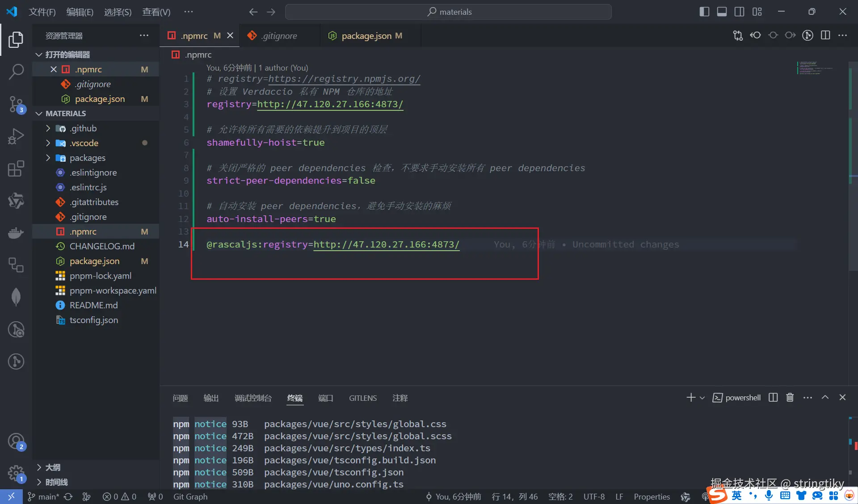Switch to the package.json editor tab
This screenshot has height=504, width=858.
[366, 36]
